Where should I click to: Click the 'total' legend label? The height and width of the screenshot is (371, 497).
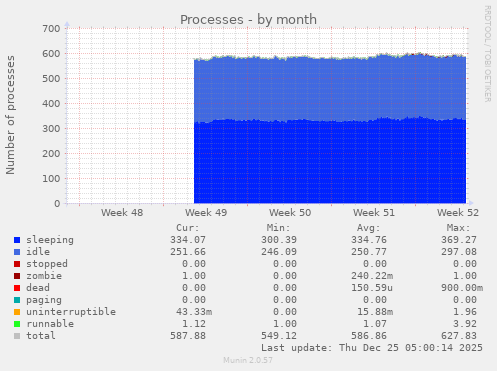(x=41, y=336)
